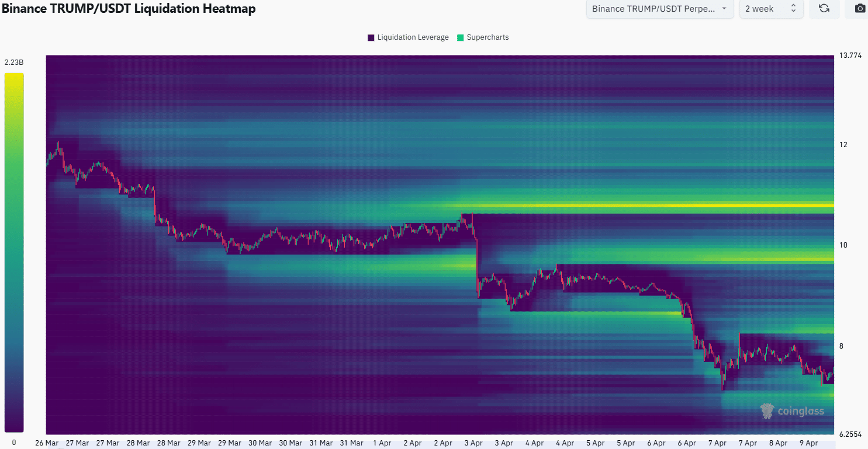Select the 1 Apr date axis label

tap(382, 443)
